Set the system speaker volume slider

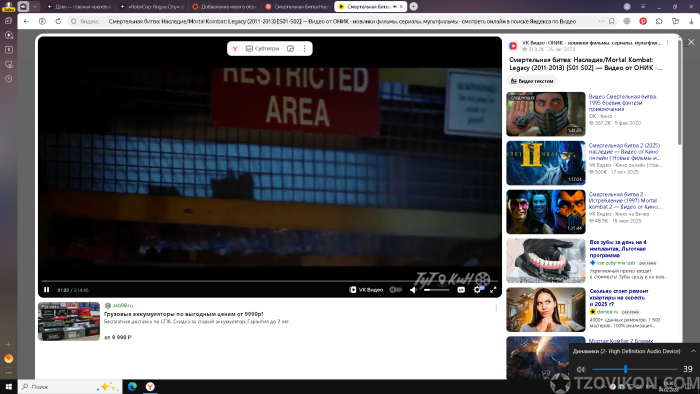(x=634, y=369)
